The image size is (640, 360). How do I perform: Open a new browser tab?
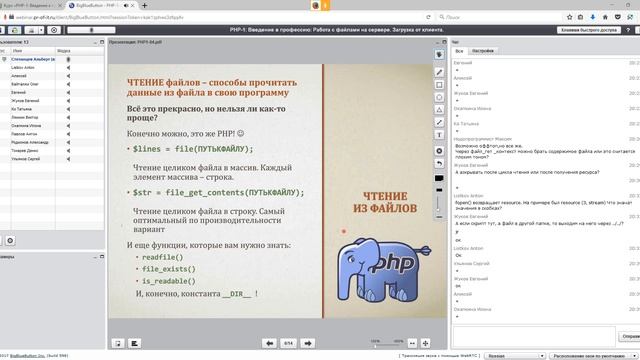point(144,5)
